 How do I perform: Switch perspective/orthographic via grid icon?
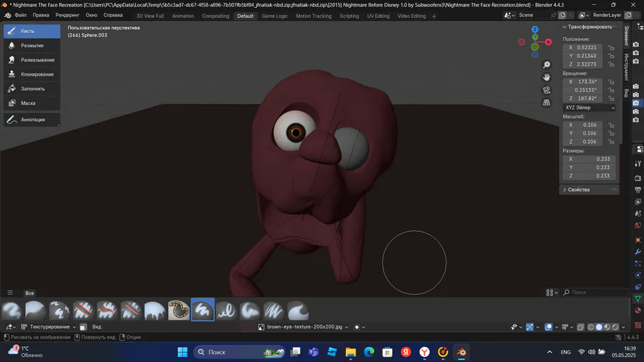[x=546, y=102]
